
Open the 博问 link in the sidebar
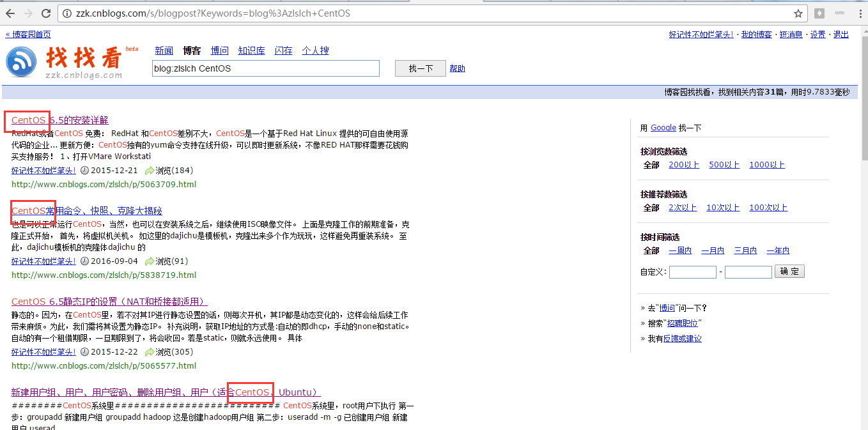click(667, 308)
